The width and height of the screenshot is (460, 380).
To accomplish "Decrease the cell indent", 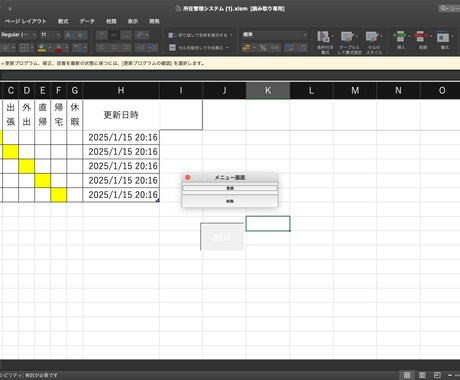I will (x=140, y=48).
